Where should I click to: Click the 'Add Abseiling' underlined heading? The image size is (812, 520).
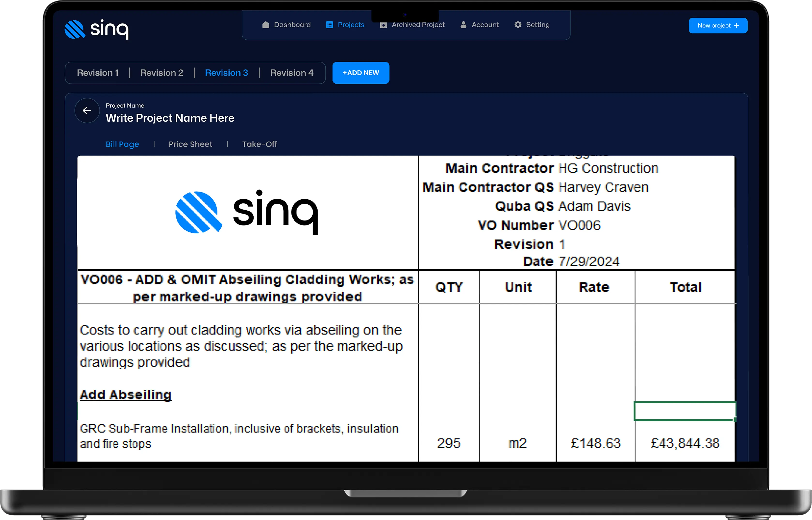[x=126, y=395]
